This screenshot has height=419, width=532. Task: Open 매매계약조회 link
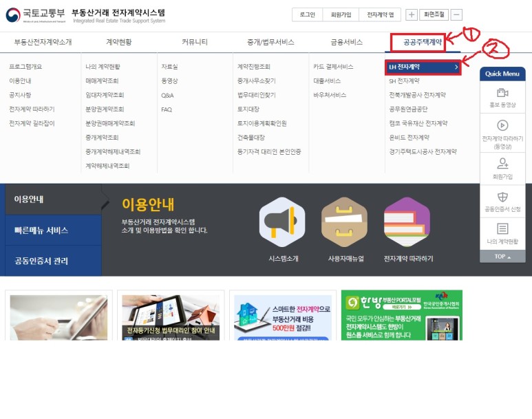click(102, 81)
